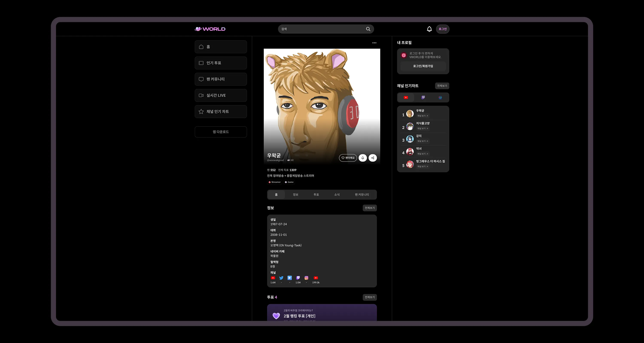Open YouTube channel with 1.6M subscribers
644x343 pixels.
[273, 278]
